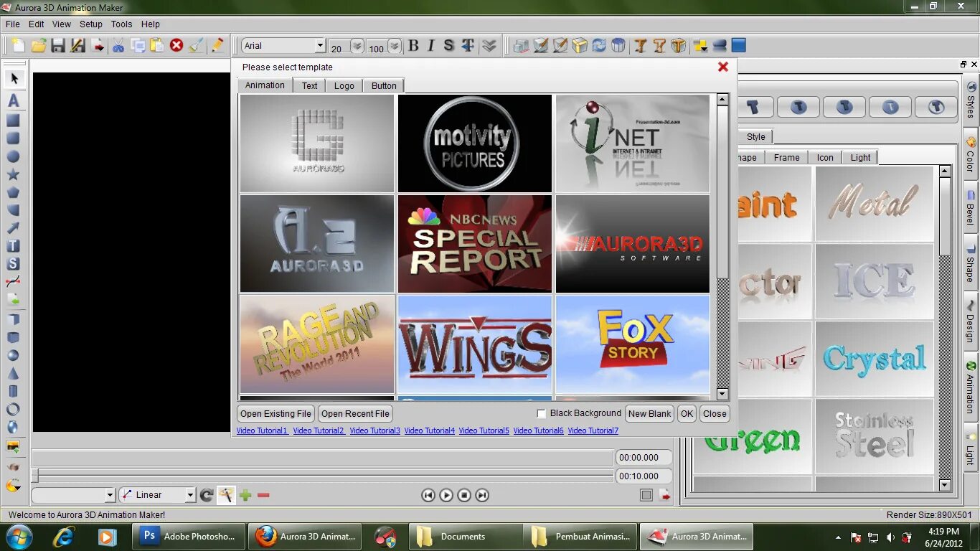Toggle Bold text formatting

[x=413, y=46]
